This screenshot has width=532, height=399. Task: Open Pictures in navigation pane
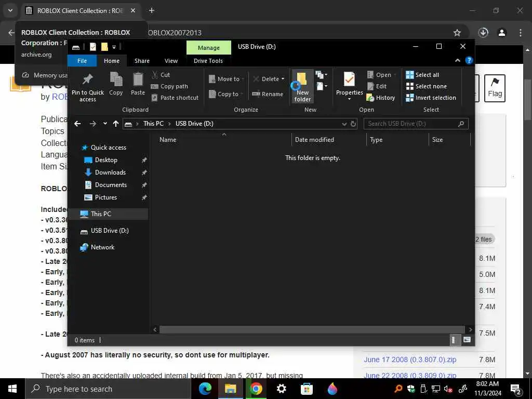[x=106, y=197]
